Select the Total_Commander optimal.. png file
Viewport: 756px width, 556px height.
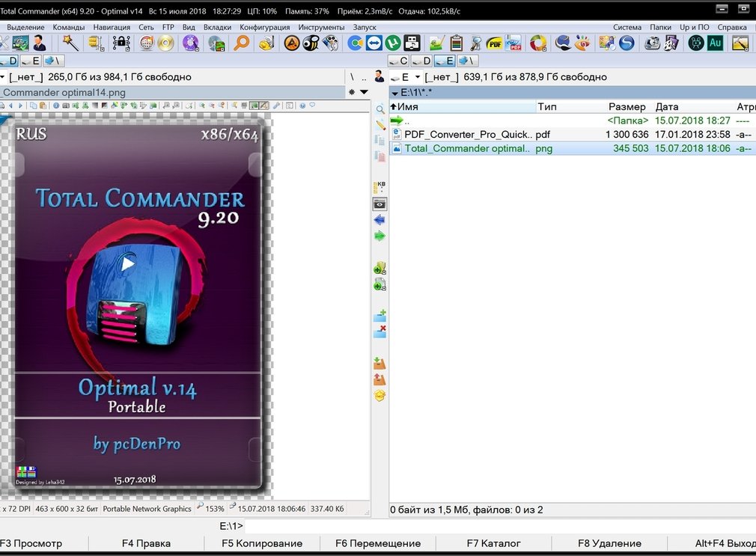[x=573, y=148]
